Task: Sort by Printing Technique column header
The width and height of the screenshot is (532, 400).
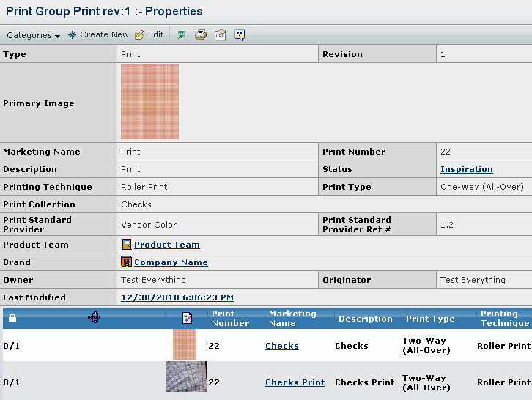Action: pos(505,318)
